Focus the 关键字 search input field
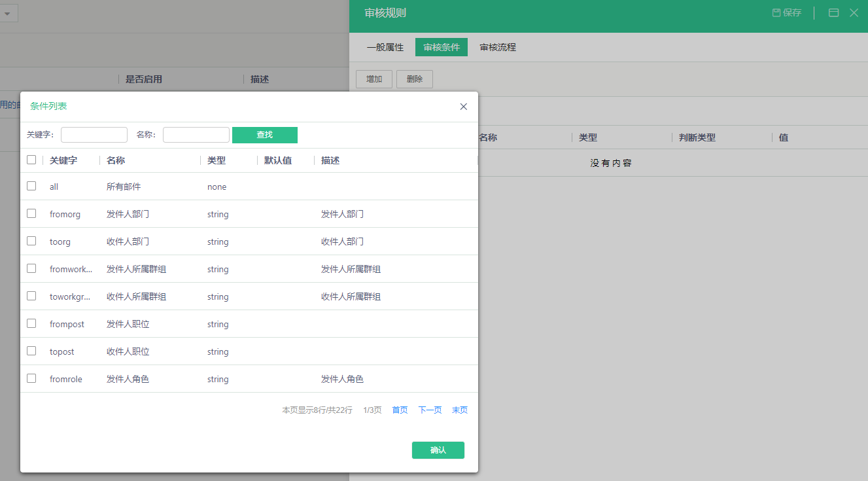This screenshot has height=481, width=868. tap(94, 135)
